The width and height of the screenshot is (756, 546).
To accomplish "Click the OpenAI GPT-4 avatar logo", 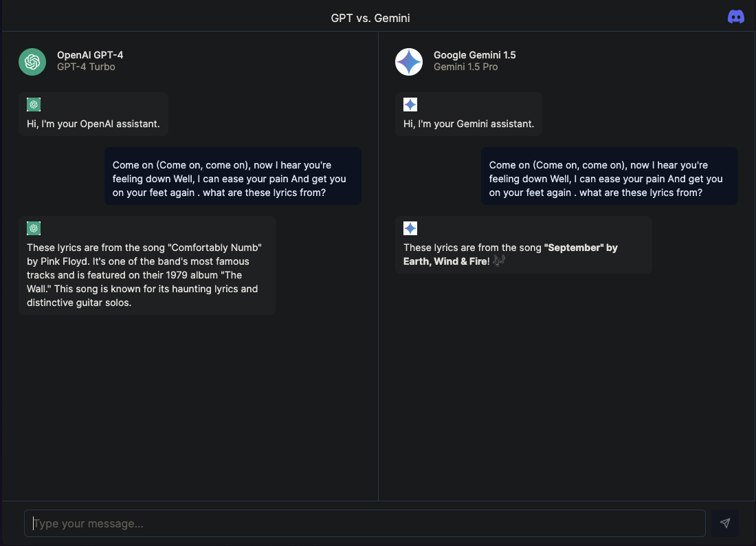I will (32, 62).
